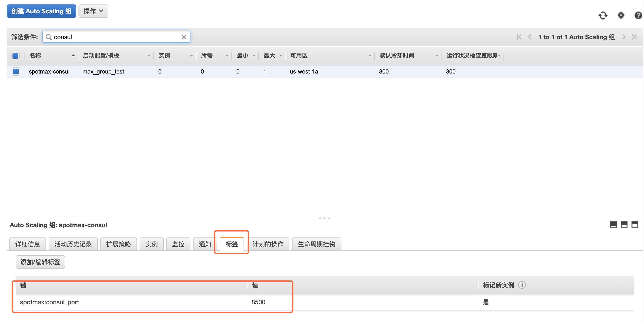Open the 最小 column dropdown arrow
Viewport: 644px width, 323px height.
click(x=254, y=56)
